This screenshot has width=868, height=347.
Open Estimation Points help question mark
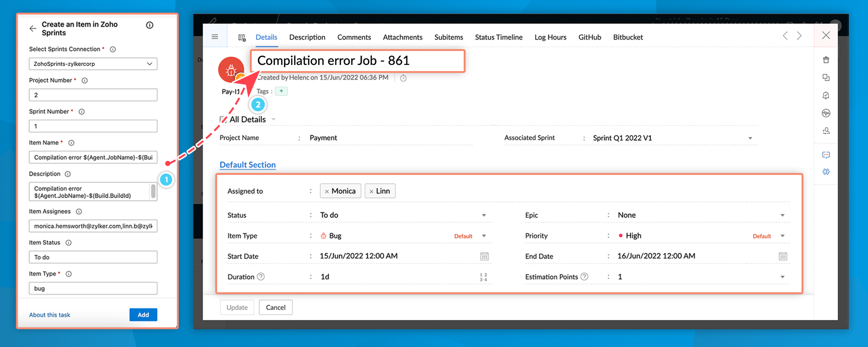click(584, 276)
